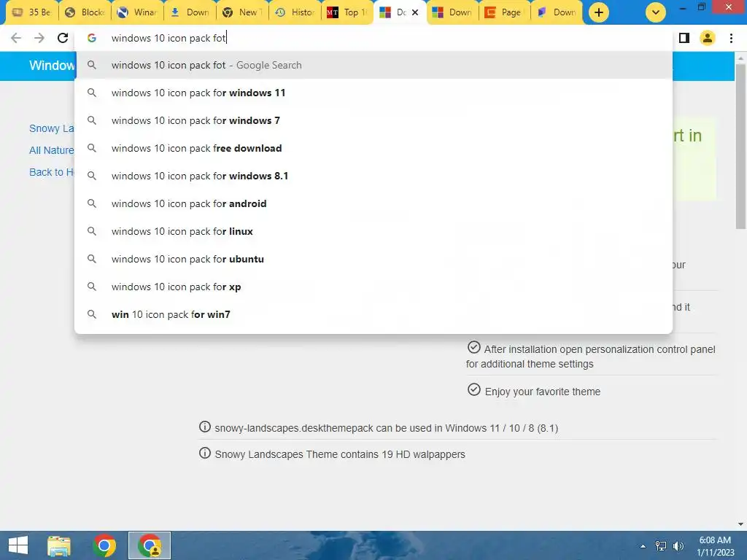Click text 'Snowy Landscapes Theme contains 19 HD walpappers'

pos(340,454)
